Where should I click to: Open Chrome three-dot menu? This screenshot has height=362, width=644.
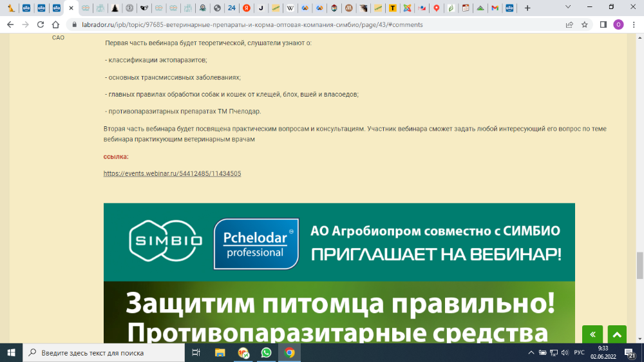[634, 24]
